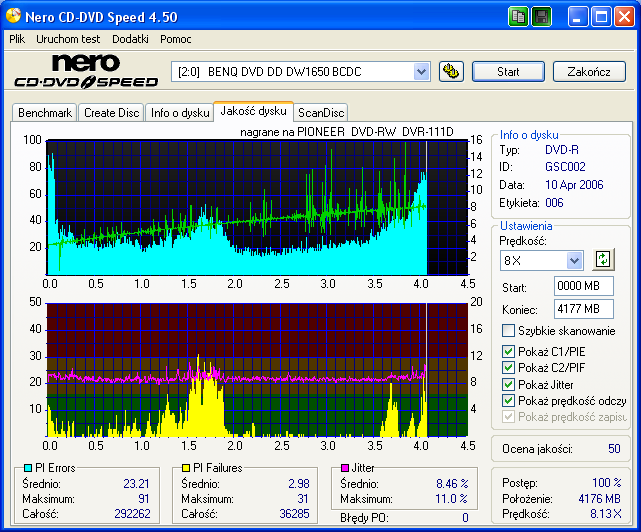Click the magenta Jitter legend swatch
This screenshot has width=641, height=532.
pyautogui.click(x=345, y=468)
